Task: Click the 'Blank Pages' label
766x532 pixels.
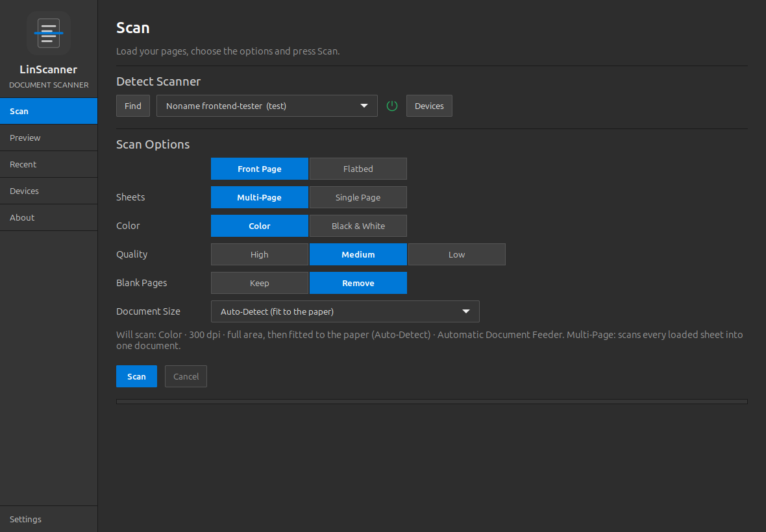Action: click(x=142, y=283)
